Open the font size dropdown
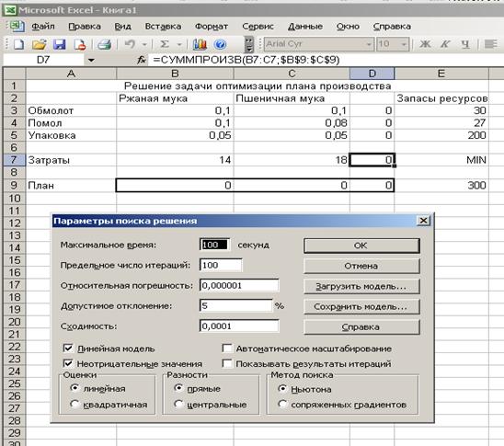The image size is (504, 446). pyautogui.click(x=404, y=44)
